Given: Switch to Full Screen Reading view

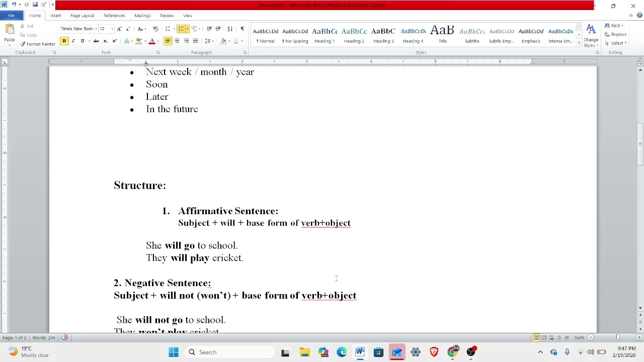Looking at the screenshot, I should [544, 337].
